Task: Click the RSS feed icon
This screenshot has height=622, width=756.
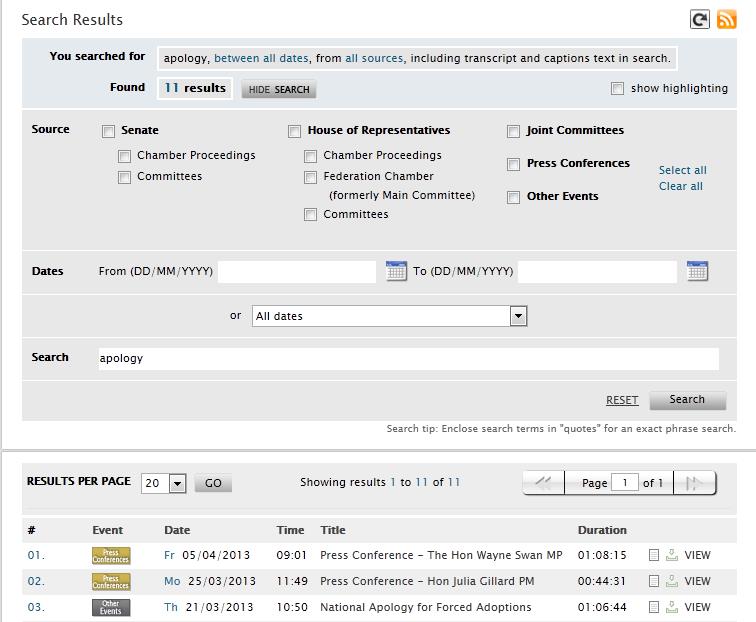Action: coord(726,19)
